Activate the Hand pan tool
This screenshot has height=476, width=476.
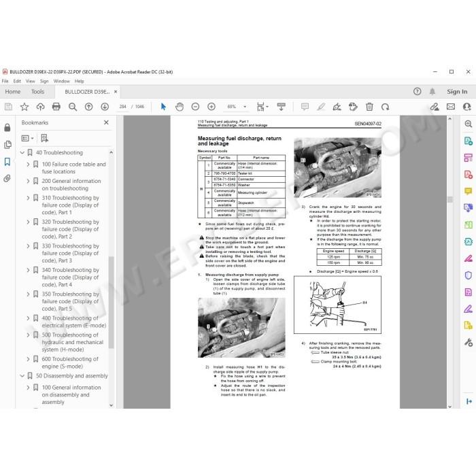pos(180,107)
